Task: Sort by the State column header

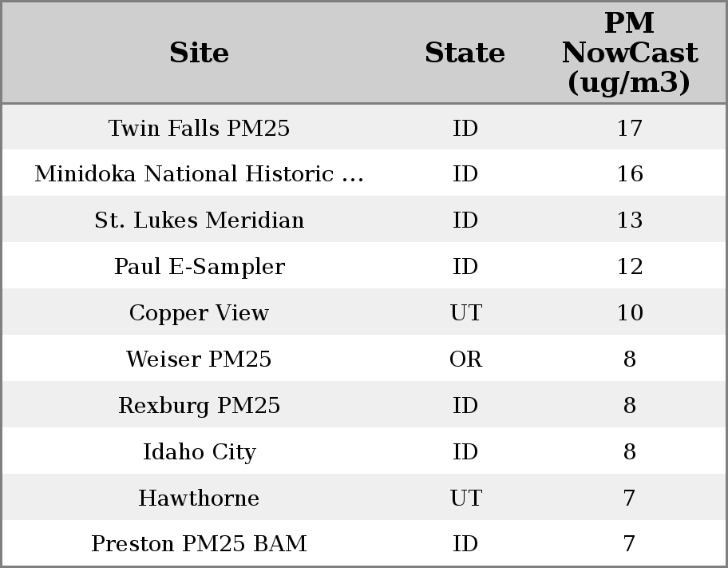Action: [x=465, y=53]
